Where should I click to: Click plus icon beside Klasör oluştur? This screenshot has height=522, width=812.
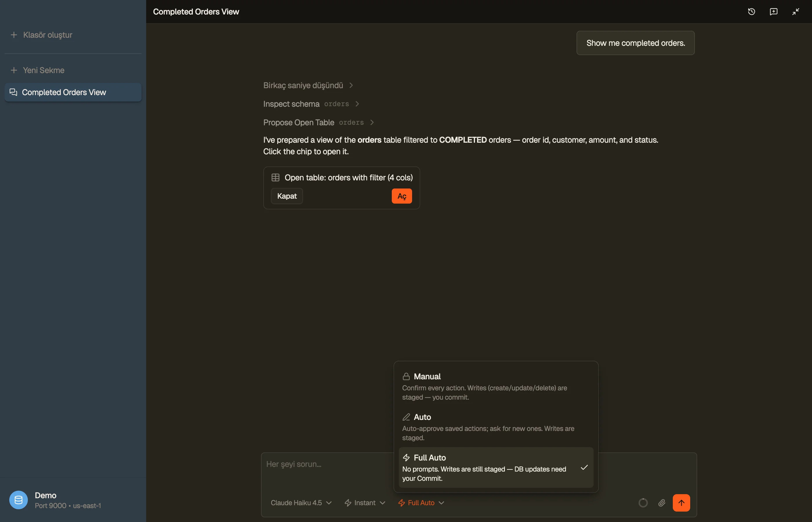point(14,35)
